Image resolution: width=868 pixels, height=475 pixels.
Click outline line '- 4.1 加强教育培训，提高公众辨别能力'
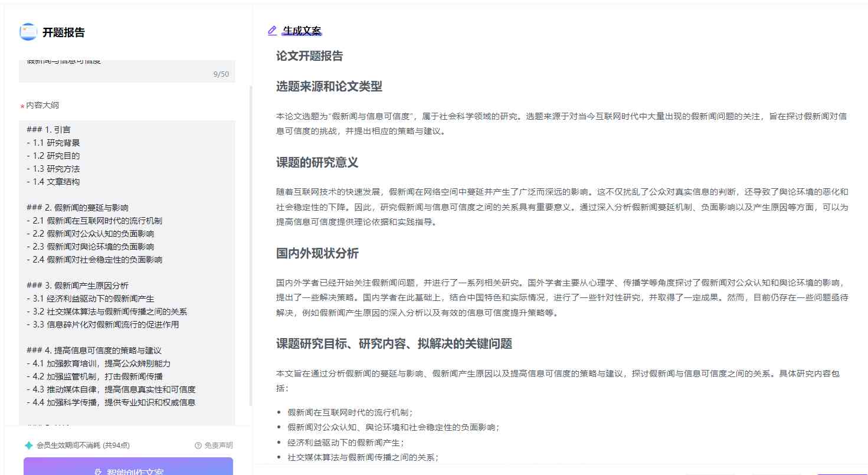[x=99, y=363]
